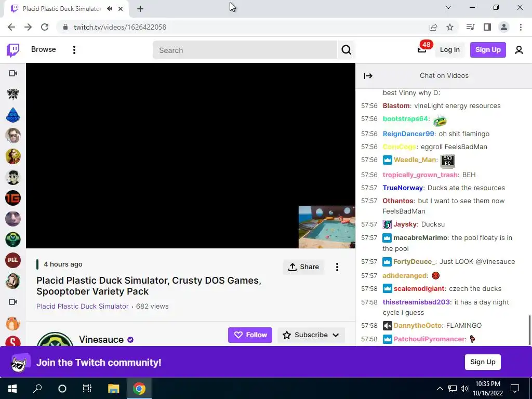The image size is (532, 399).
Task: Open the Windows notification center
Action: [x=515, y=389]
